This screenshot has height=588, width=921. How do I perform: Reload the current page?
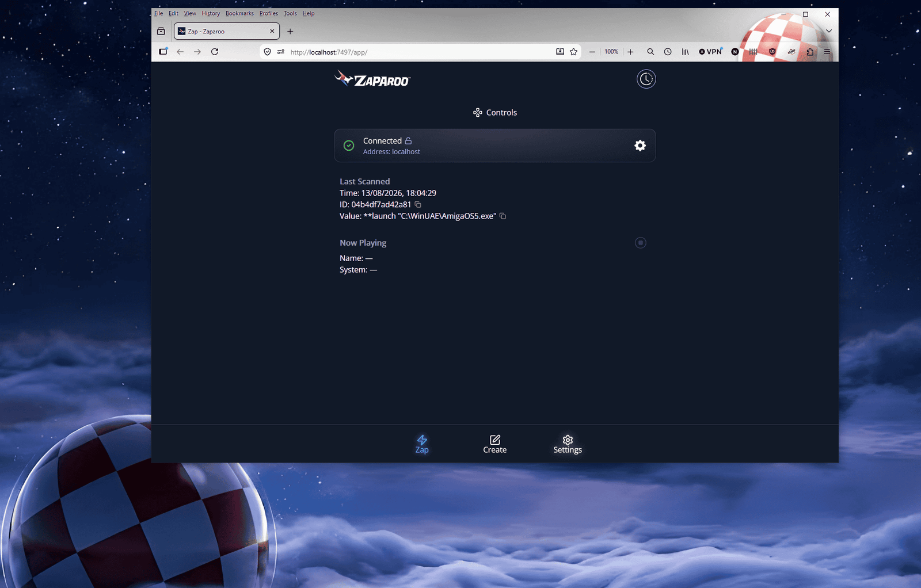coord(215,52)
